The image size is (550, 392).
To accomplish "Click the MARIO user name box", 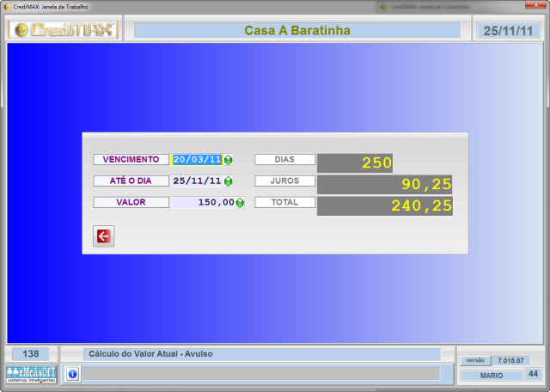I will (491, 375).
